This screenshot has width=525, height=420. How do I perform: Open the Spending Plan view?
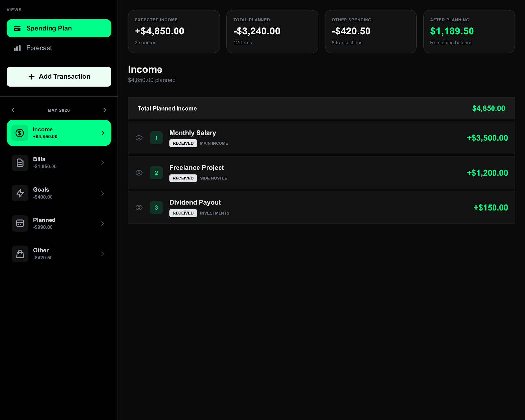pyautogui.click(x=59, y=28)
